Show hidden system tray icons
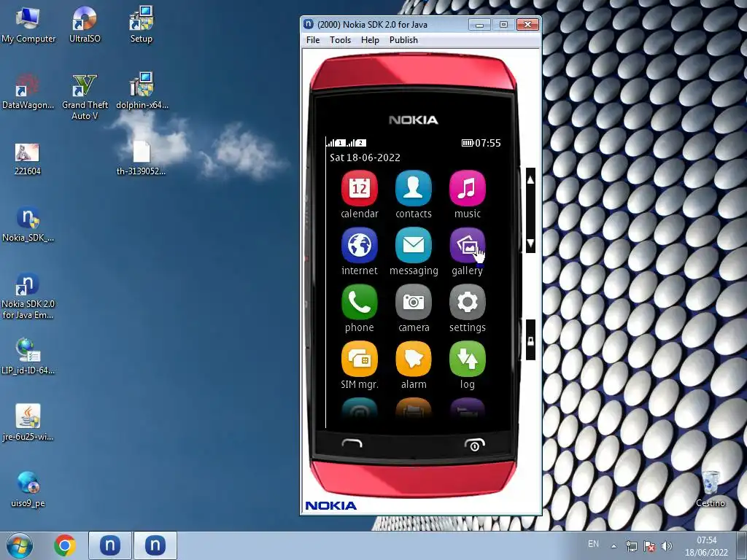The height and width of the screenshot is (560, 747). 614,547
